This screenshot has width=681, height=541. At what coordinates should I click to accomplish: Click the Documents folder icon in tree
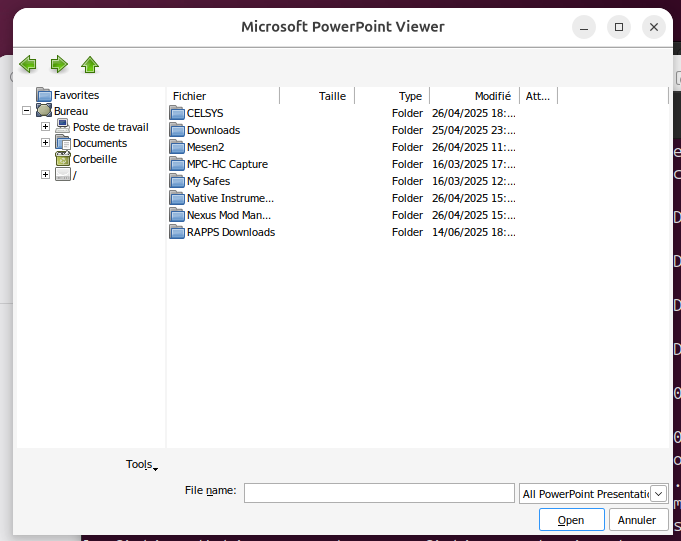(x=63, y=143)
